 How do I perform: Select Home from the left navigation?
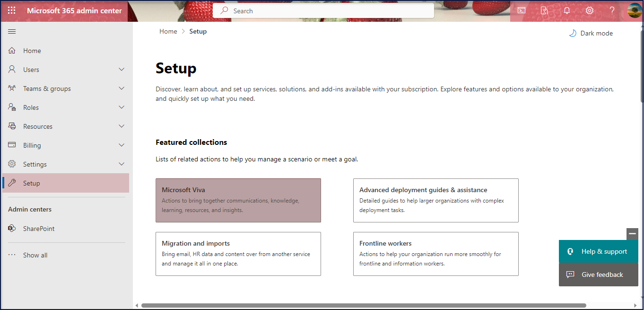(32, 50)
